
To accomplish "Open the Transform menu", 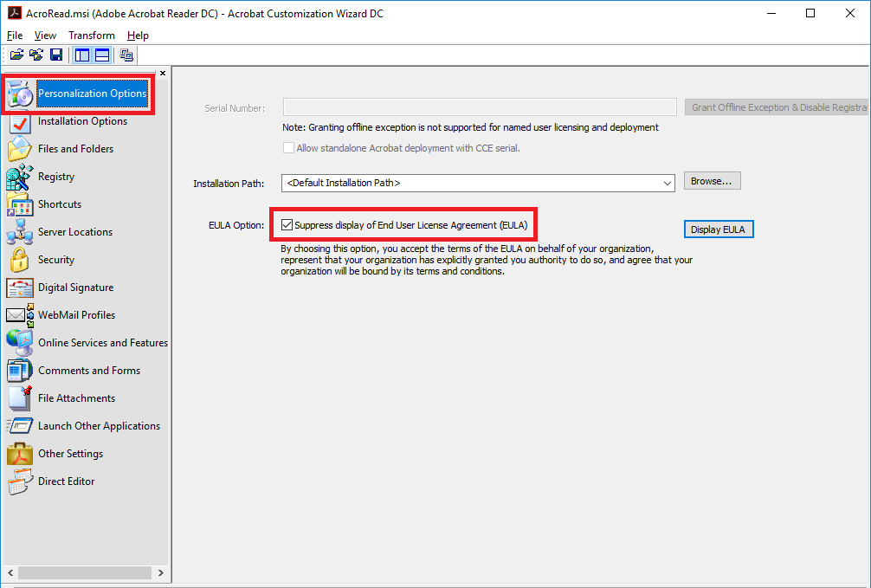I will [92, 36].
